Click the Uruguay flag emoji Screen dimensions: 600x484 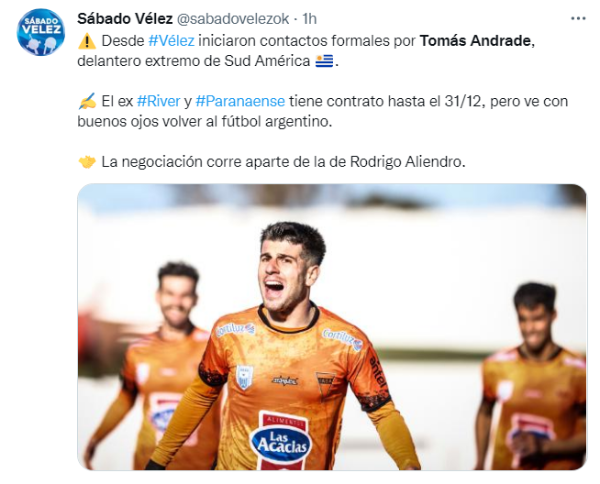[324, 61]
